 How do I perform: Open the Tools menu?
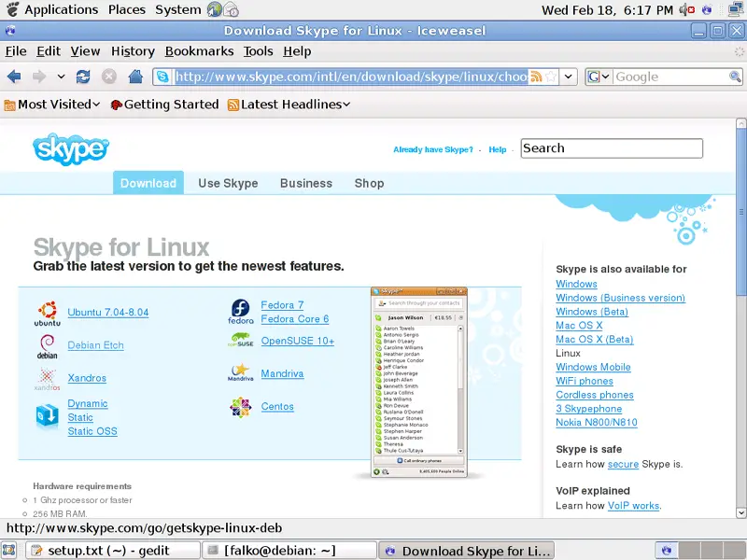pyautogui.click(x=259, y=51)
